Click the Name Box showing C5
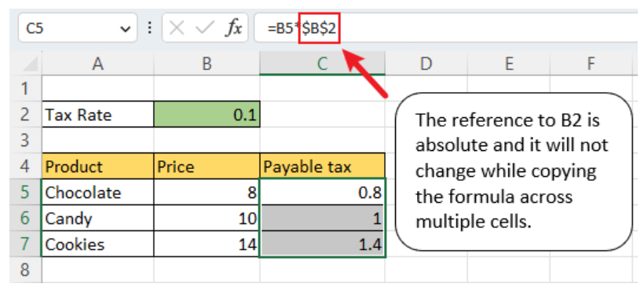The image size is (644, 302). point(77,28)
